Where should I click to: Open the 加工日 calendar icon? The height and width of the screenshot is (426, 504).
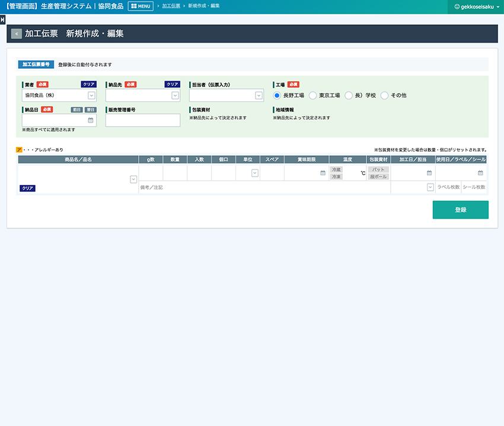[429, 173]
